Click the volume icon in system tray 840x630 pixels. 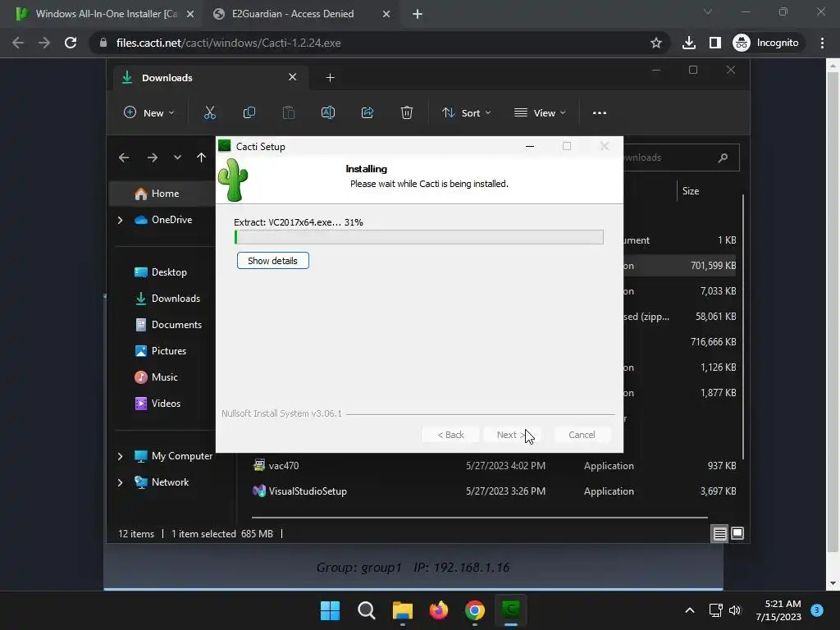point(735,610)
